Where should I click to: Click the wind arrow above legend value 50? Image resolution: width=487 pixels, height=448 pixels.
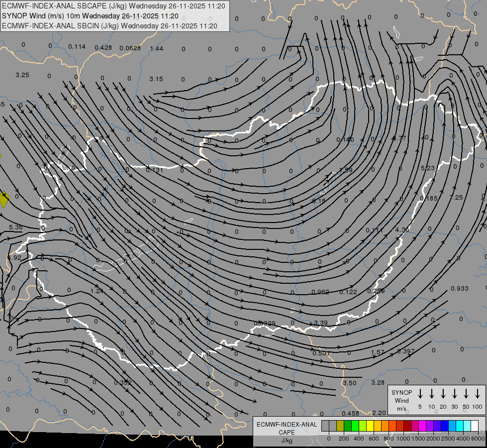tap(466, 394)
